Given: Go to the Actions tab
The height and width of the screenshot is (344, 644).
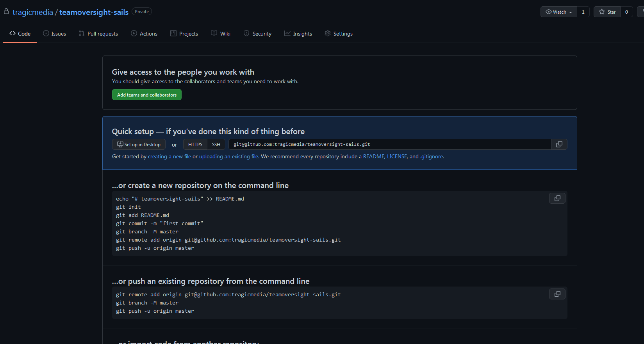Looking at the screenshot, I should click(x=144, y=34).
